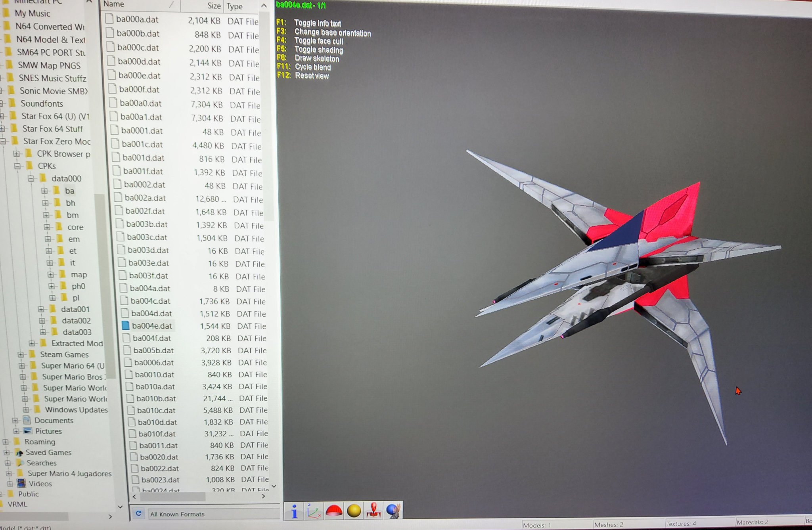Select the Star Fox 64 Stuff folder
The height and width of the screenshot is (530, 812).
[x=52, y=129]
